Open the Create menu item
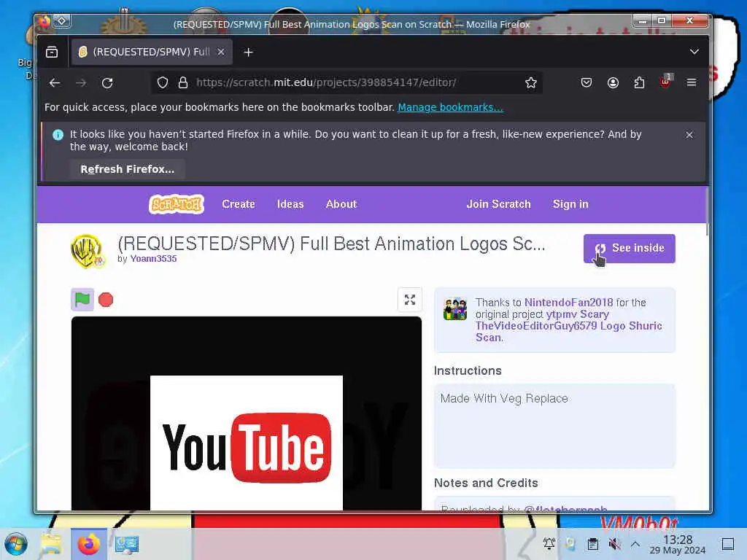This screenshot has width=747, height=560. pos(239,204)
